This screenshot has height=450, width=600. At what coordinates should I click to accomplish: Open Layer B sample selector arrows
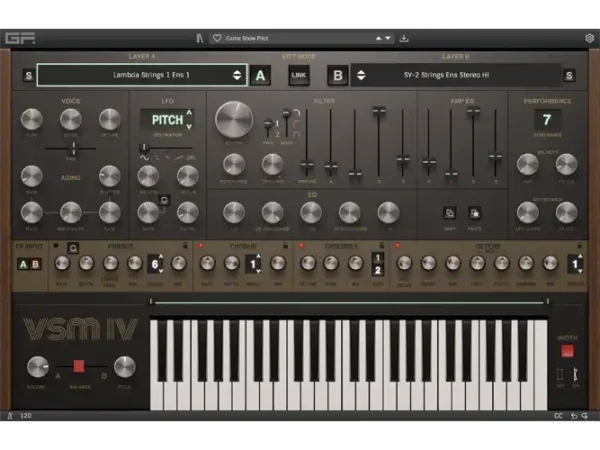pyautogui.click(x=361, y=75)
